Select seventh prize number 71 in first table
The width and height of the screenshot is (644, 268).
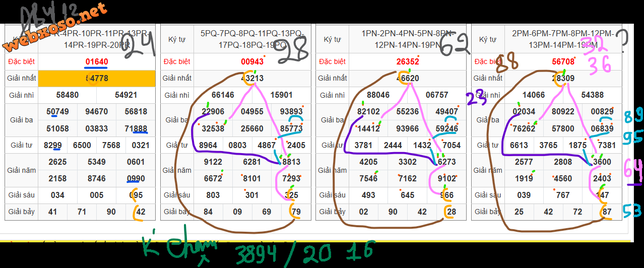click(82, 212)
